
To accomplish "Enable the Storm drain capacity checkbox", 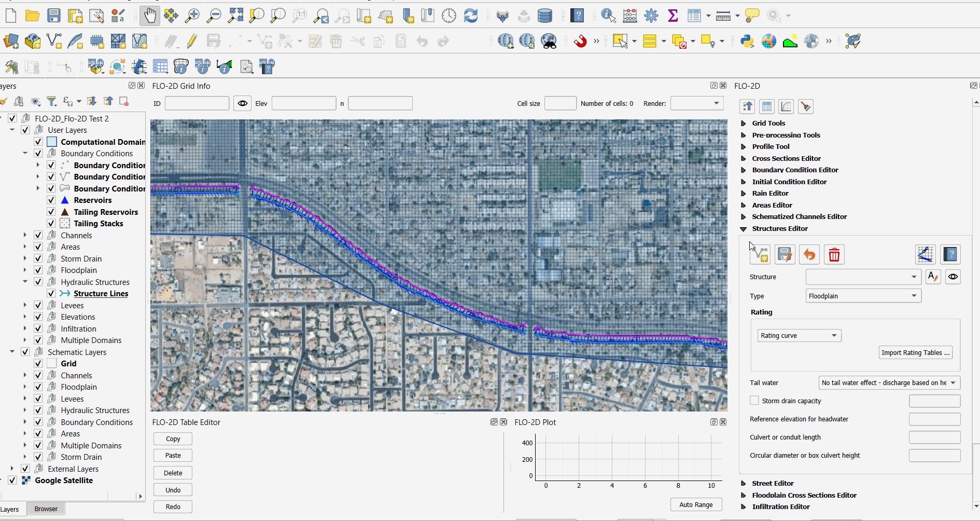I will 754,401.
